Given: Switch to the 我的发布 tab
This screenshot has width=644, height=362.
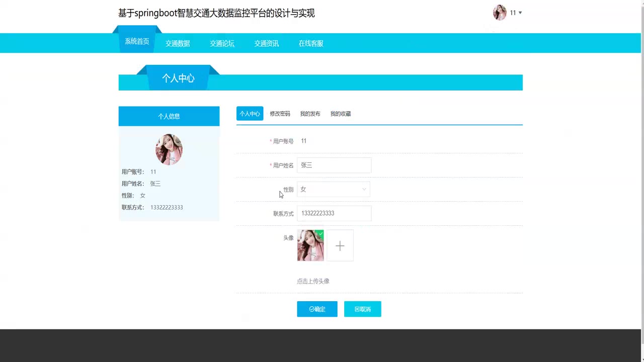Looking at the screenshot, I should point(310,114).
